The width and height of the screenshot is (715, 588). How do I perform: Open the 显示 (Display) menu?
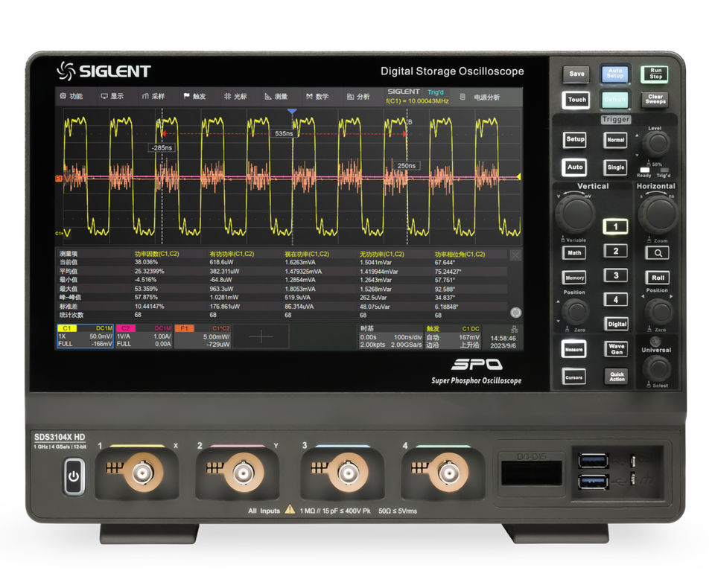[x=112, y=96]
